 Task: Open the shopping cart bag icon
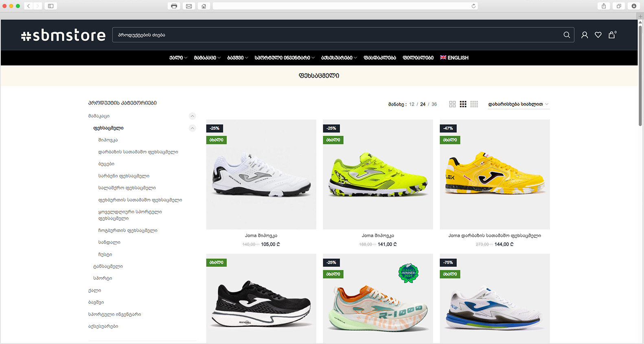point(612,35)
